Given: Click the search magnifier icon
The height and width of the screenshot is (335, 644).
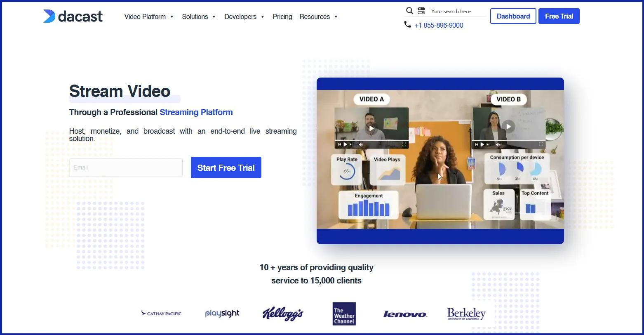Looking at the screenshot, I should point(409,11).
